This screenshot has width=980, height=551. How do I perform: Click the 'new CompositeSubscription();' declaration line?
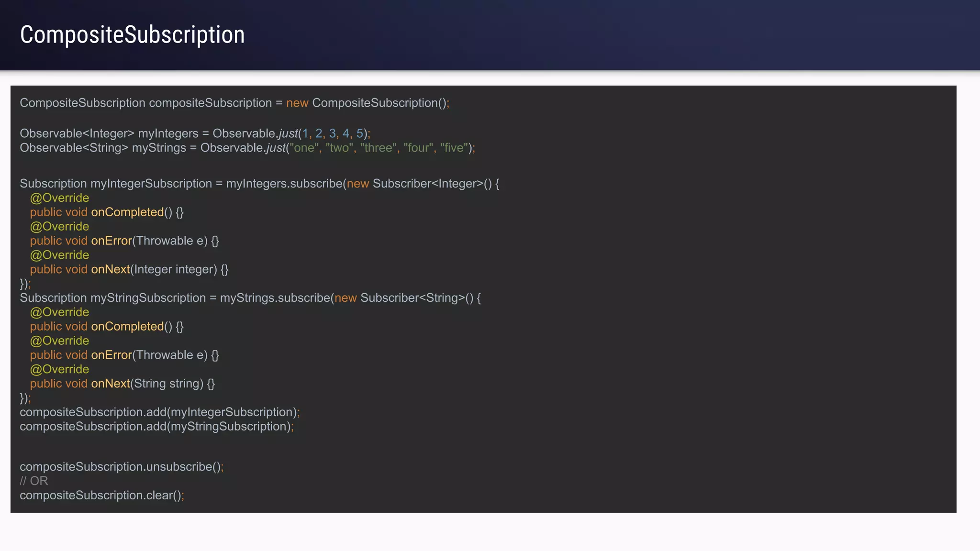click(x=234, y=103)
